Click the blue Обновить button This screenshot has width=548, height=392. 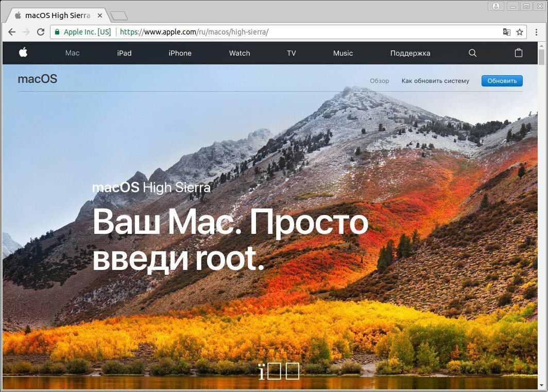(x=502, y=81)
